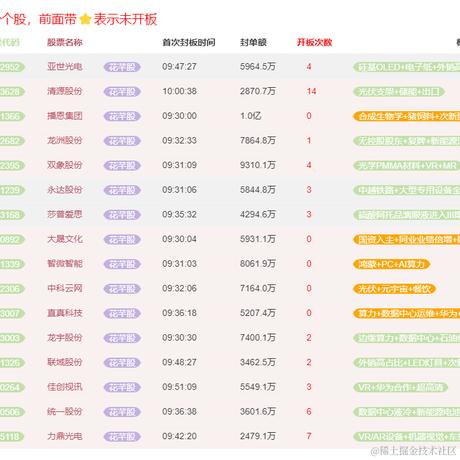This screenshot has height=460, width=460.
Task: Select stock name 直真科技
Action: point(65,313)
